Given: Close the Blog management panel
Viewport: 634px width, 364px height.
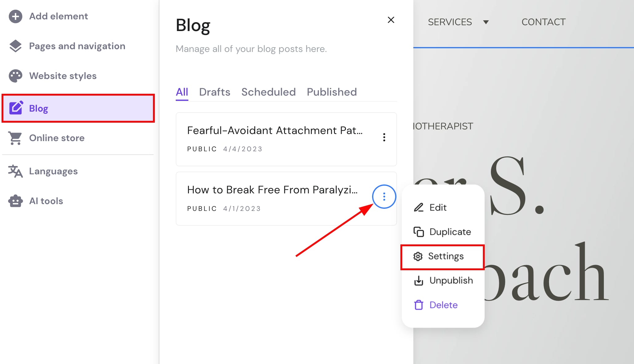Looking at the screenshot, I should [x=391, y=20].
